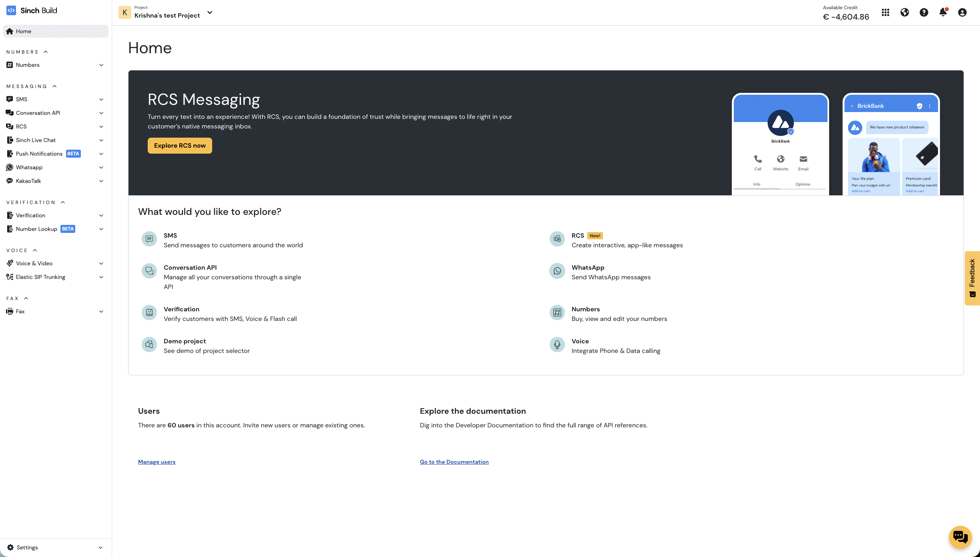Expand the Settings menu chevron
The image size is (980, 557).
point(100,547)
